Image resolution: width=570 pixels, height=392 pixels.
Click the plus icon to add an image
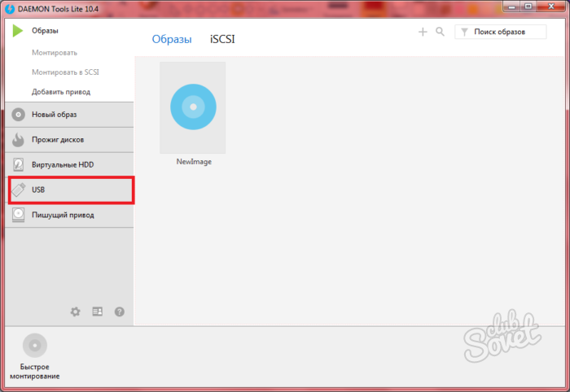pos(423,32)
